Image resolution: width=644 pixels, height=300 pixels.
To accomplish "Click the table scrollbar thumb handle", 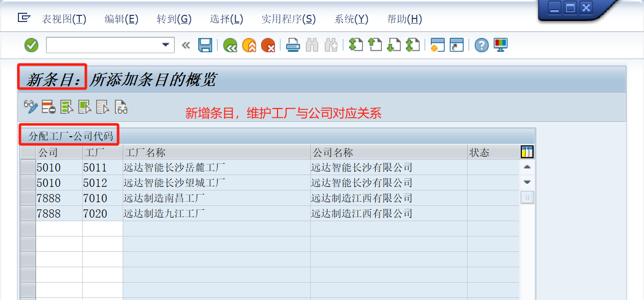I will (x=527, y=197).
